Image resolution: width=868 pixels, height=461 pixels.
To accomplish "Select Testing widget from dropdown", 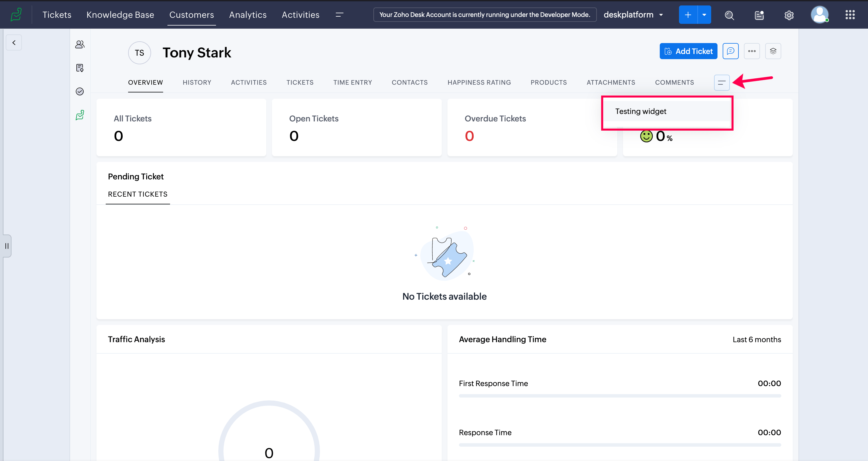I will tap(667, 111).
